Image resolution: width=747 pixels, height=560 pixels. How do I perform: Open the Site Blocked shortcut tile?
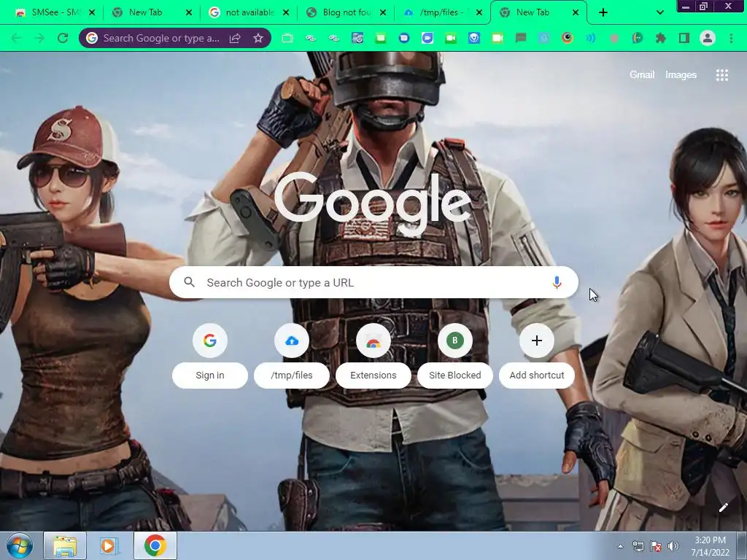[455, 356]
